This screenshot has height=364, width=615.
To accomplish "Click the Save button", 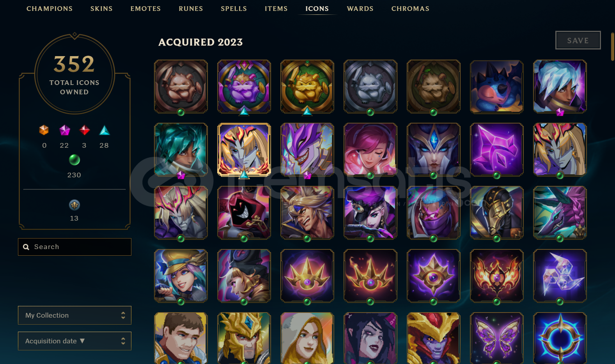I will point(578,40).
